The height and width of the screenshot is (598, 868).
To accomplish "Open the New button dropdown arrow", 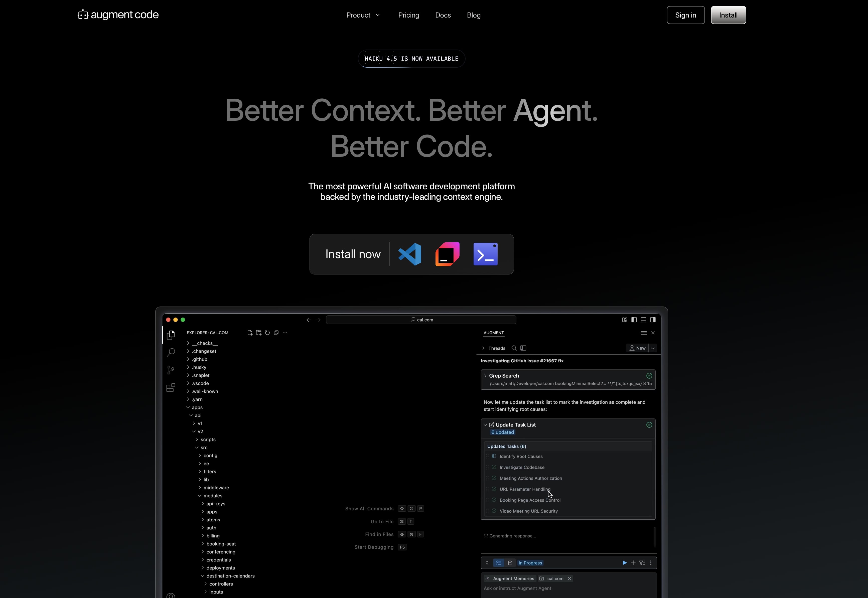I will click(x=653, y=348).
